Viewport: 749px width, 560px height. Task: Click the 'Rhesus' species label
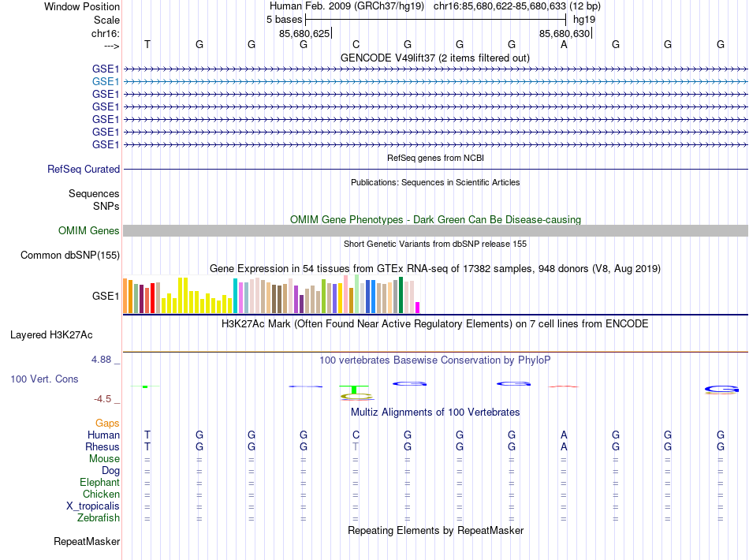tap(102, 446)
